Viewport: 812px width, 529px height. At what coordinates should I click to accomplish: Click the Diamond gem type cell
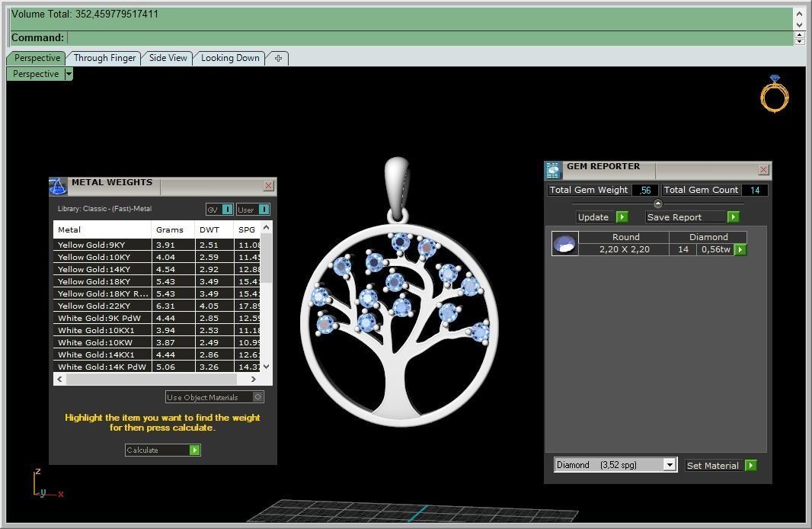click(x=708, y=237)
